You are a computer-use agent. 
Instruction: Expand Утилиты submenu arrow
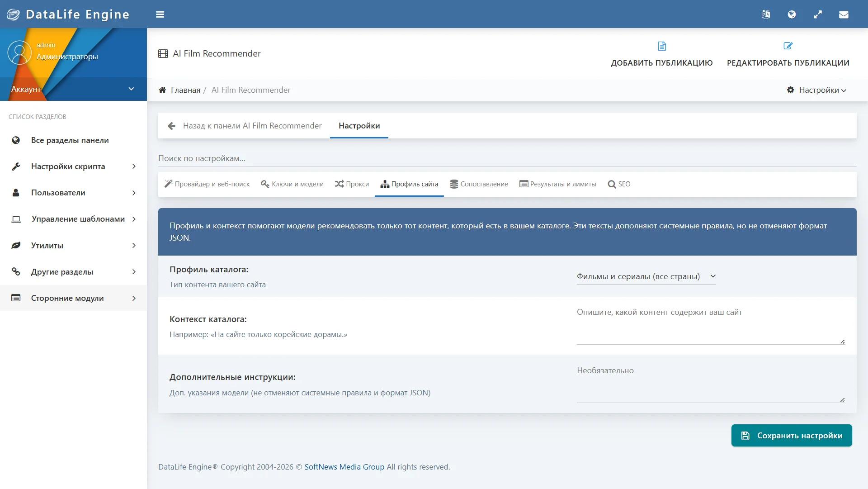click(x=134, y=246)
